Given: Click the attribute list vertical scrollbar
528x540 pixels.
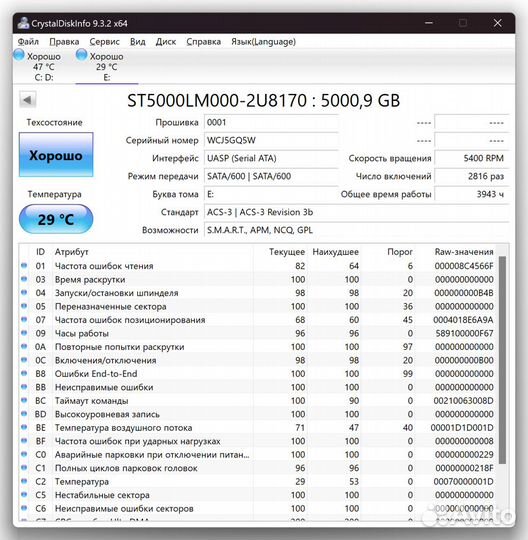Looking at the screenshot, I should [x=503, y=360].
